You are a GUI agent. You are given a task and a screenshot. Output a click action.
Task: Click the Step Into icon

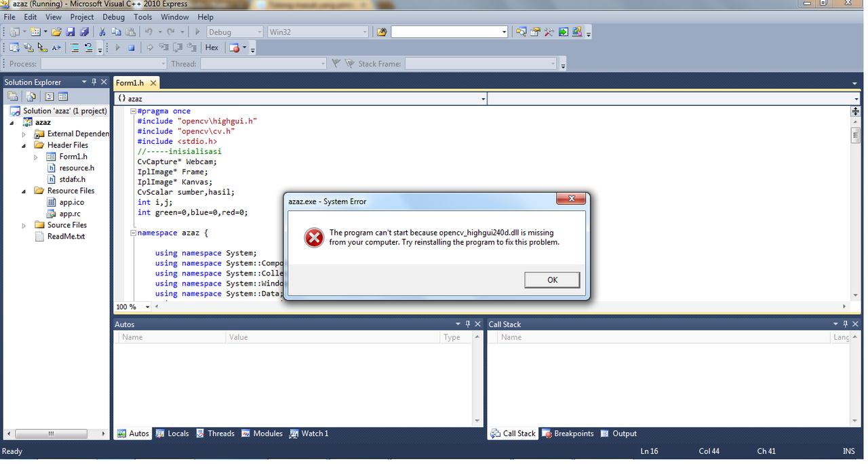click(164, 47)
